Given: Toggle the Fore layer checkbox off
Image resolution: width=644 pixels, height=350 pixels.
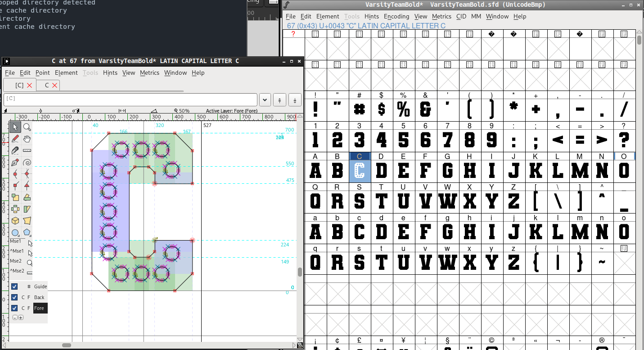Looking at the screenshot, I should click(14, 308).
